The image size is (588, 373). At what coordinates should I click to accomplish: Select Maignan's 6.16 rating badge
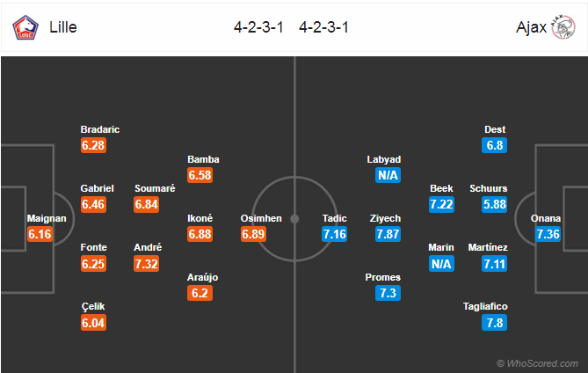pos(40,234)
